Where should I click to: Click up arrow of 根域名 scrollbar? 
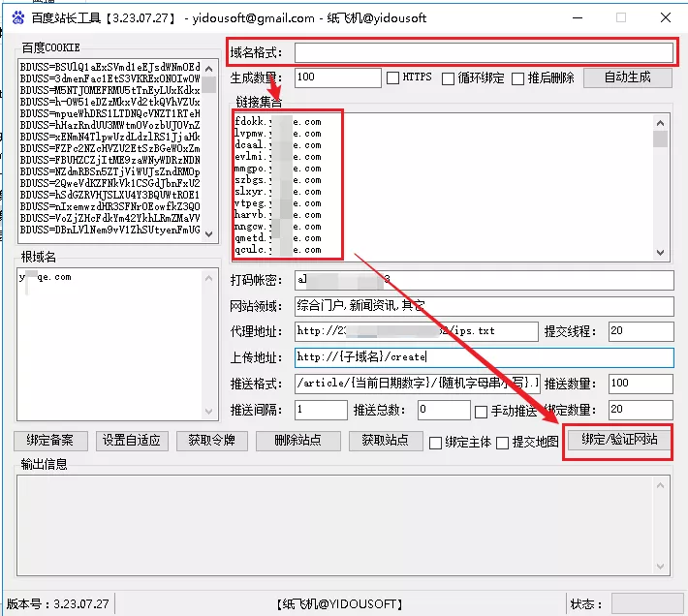pyautogui.click(x=209, y=278)
